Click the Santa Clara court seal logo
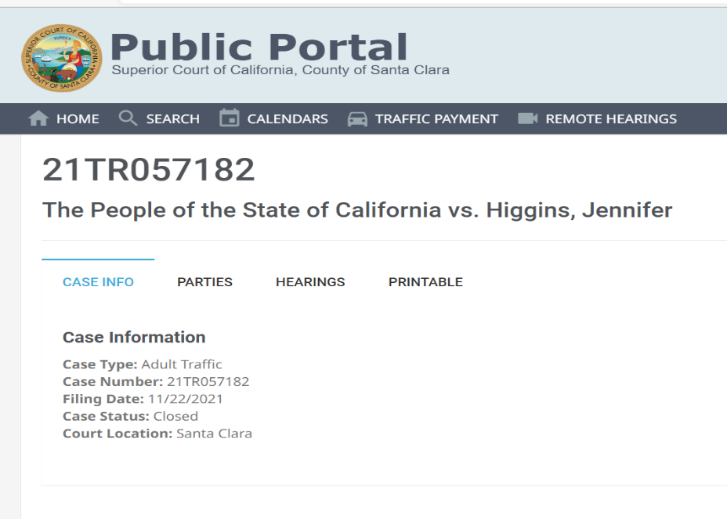 click(60, 57)
